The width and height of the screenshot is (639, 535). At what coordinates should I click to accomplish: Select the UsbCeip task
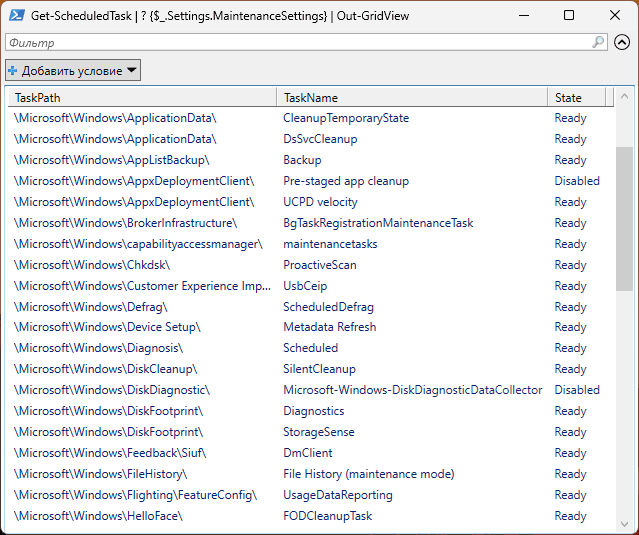(x=305, y=286)
